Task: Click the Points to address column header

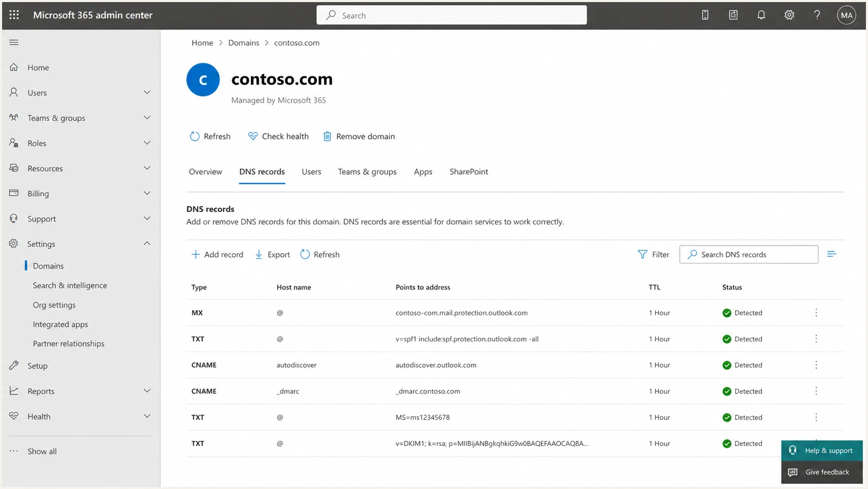Action: [423, 287]
